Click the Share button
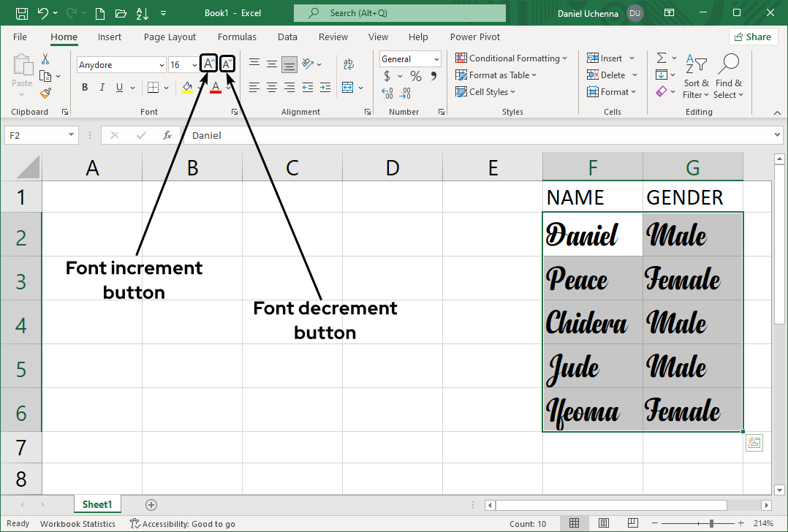The width and height of the screenshot is (788, 532). click(x=753, y=36)
